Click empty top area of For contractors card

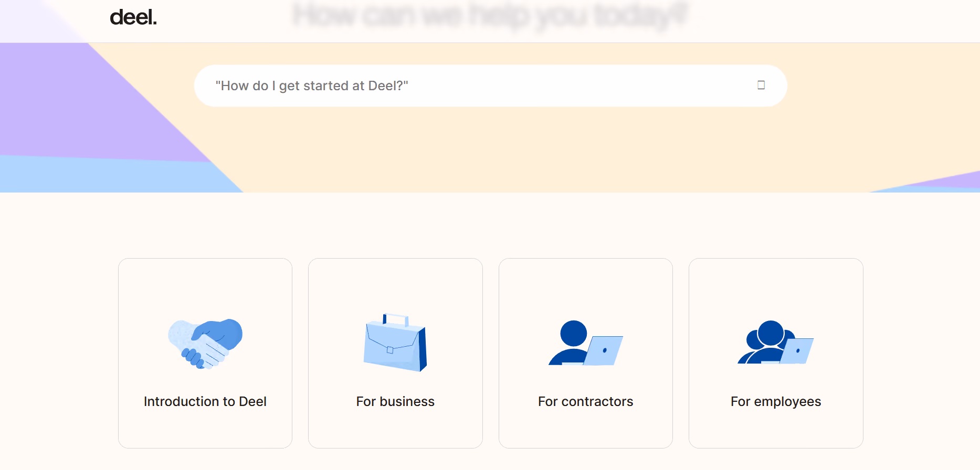[586, 286]
